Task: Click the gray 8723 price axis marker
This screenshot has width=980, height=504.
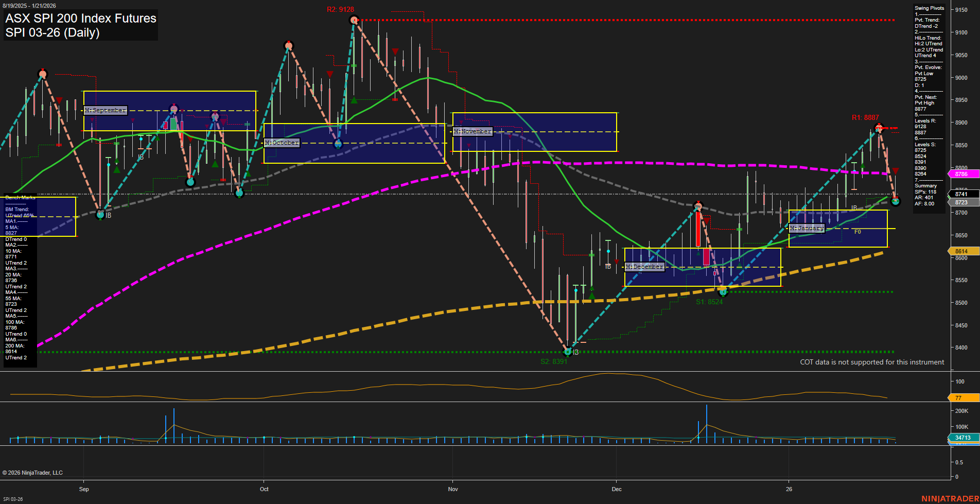Action: coord(961,202)
